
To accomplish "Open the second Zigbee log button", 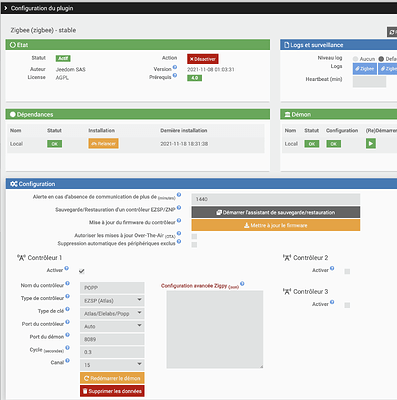I will coord(387,69).
